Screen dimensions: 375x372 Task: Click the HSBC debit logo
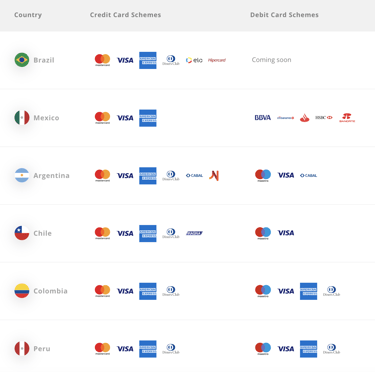(324, 118)
